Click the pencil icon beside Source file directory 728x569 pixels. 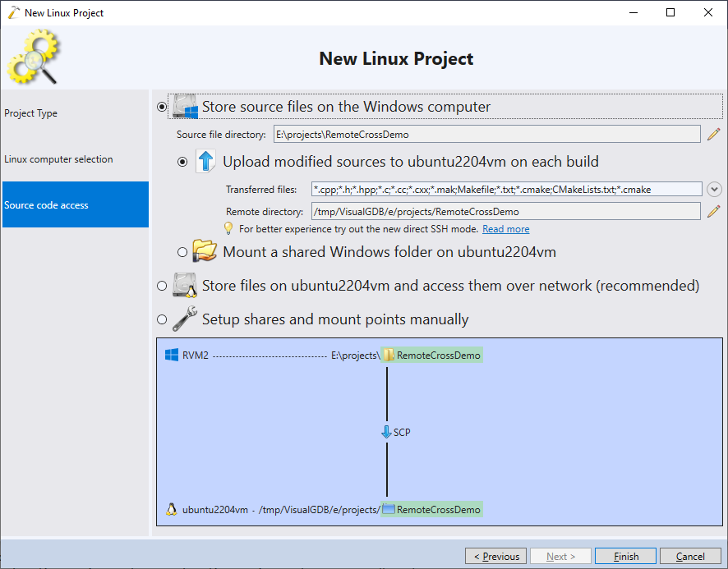pyautogui.click(x=713, y=135)
